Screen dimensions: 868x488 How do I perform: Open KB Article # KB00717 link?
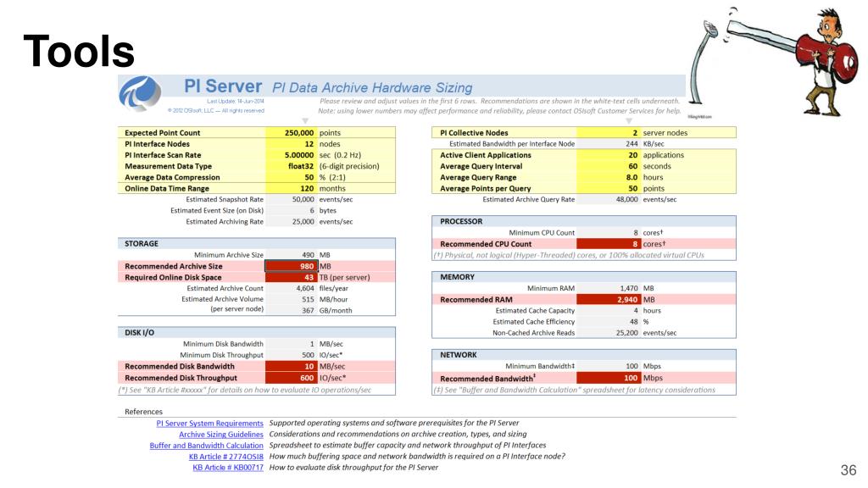pyautogui.click(x=228, y=468)
